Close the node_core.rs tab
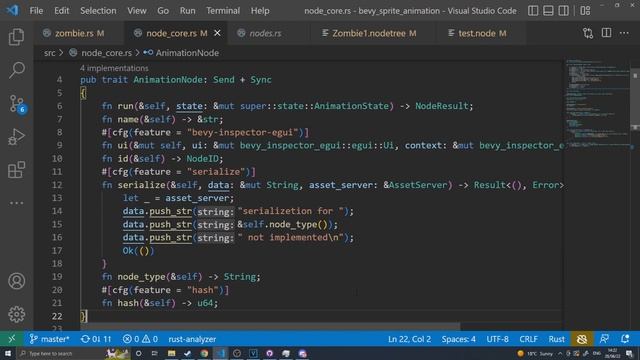Screen dimensions: 640x360 click(x=218, y=33)
